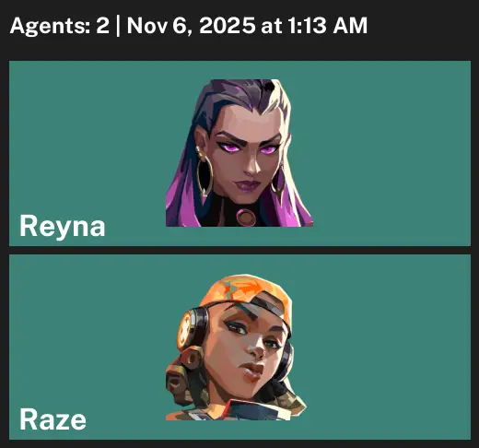Select the Raze name label
This screenshot has height=448, width=479.
(x=53, y=419)
